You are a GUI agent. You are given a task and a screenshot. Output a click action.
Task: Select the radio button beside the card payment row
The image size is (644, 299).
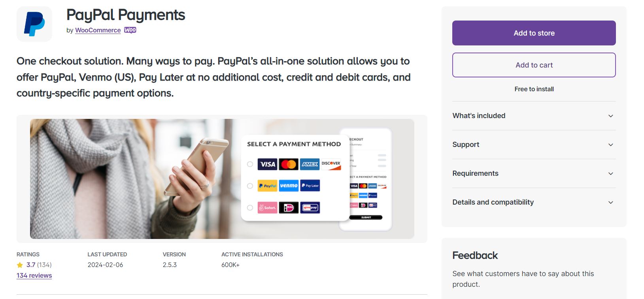click(249, 164)
